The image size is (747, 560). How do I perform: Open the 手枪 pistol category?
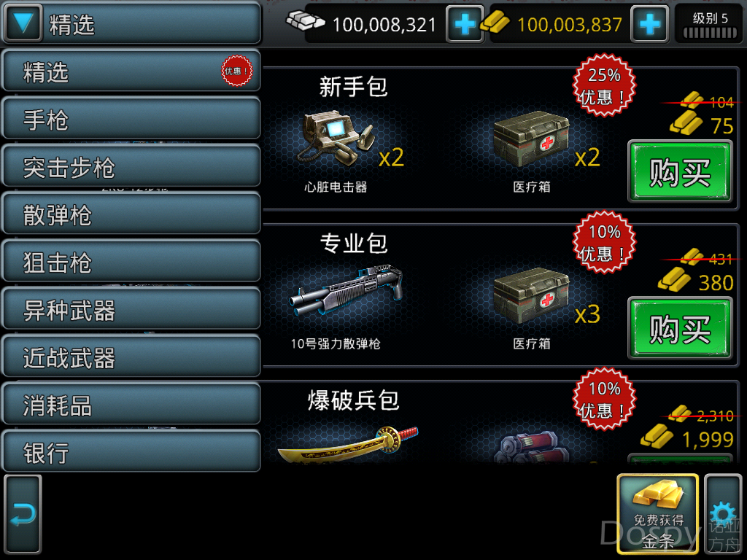click(x=131, y=119)
